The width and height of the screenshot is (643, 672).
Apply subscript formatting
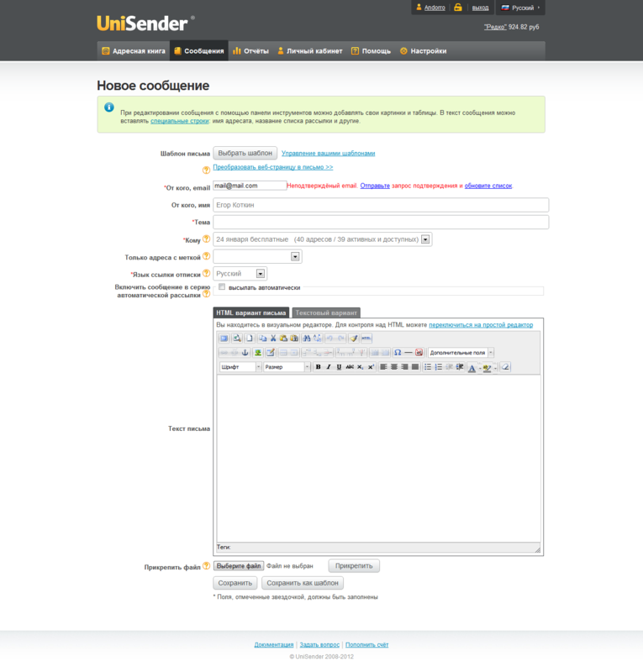pos(361,367)
